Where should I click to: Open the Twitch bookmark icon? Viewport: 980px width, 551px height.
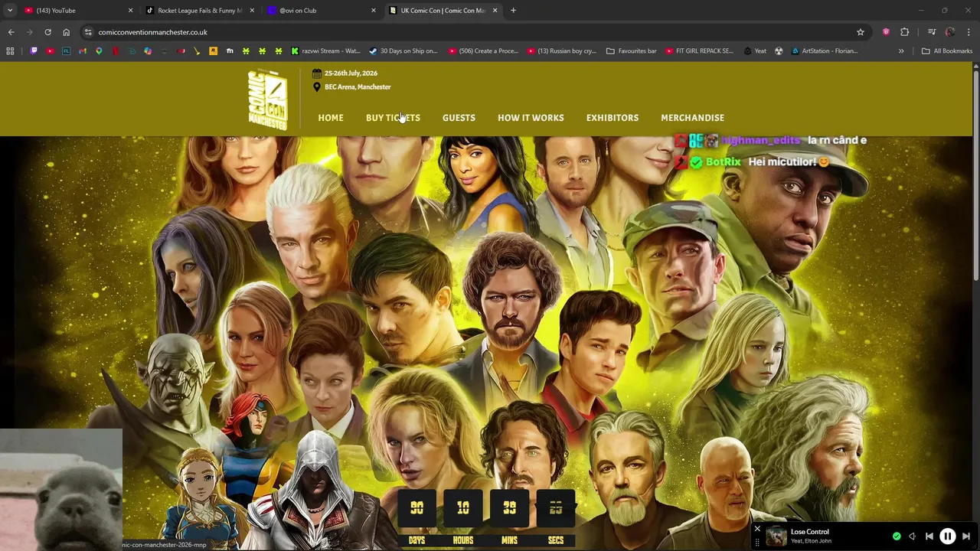point(34,51)
